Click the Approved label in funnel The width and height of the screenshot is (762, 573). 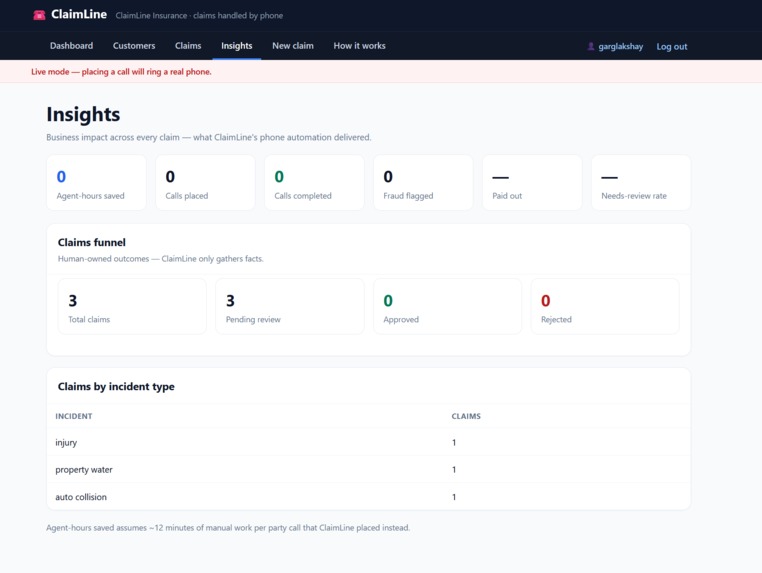401,319
